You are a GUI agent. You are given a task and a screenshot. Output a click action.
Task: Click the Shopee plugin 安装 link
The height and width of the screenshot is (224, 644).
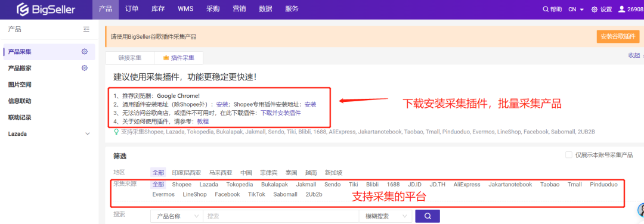click(x=311, y=104)
